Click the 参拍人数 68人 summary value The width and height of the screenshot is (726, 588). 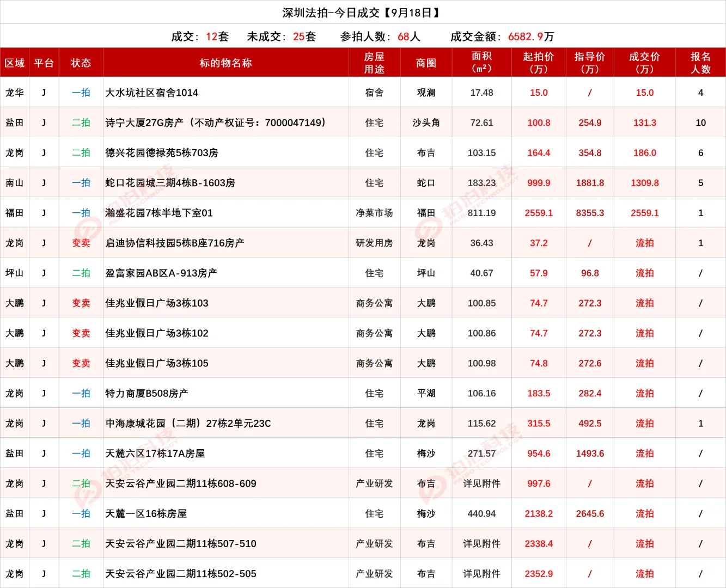click(x=380, y=36)
